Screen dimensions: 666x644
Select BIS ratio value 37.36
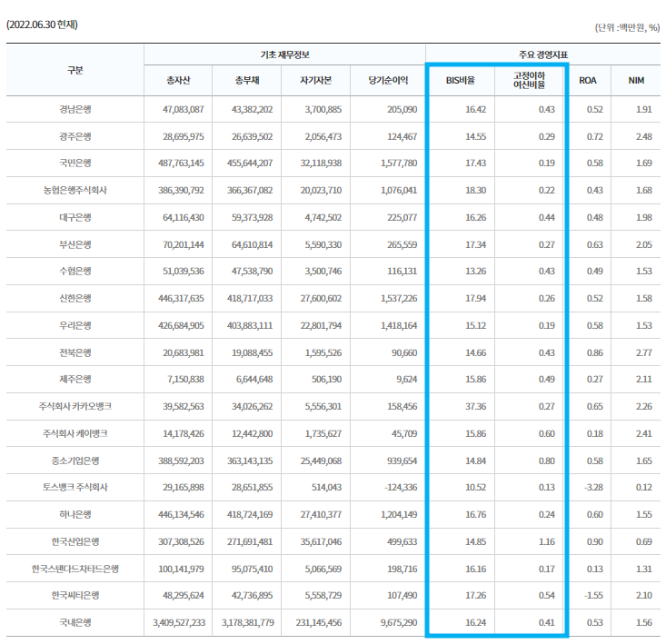(x=476, y=406)
